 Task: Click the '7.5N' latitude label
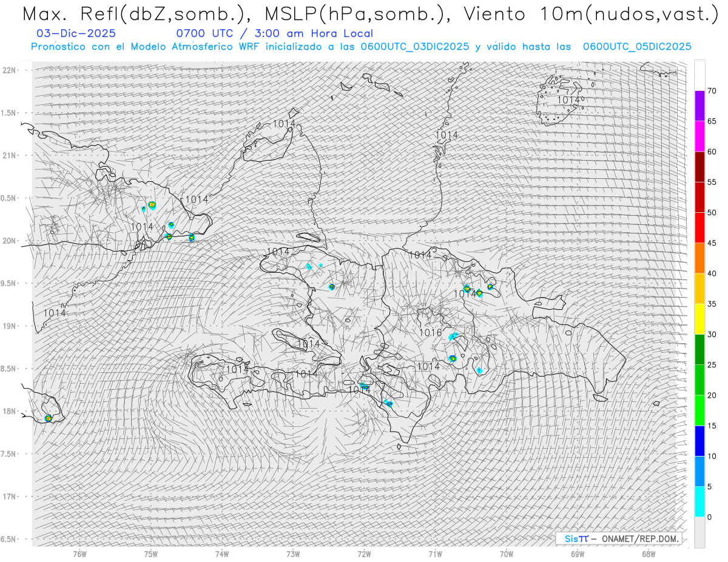(8, 453)
